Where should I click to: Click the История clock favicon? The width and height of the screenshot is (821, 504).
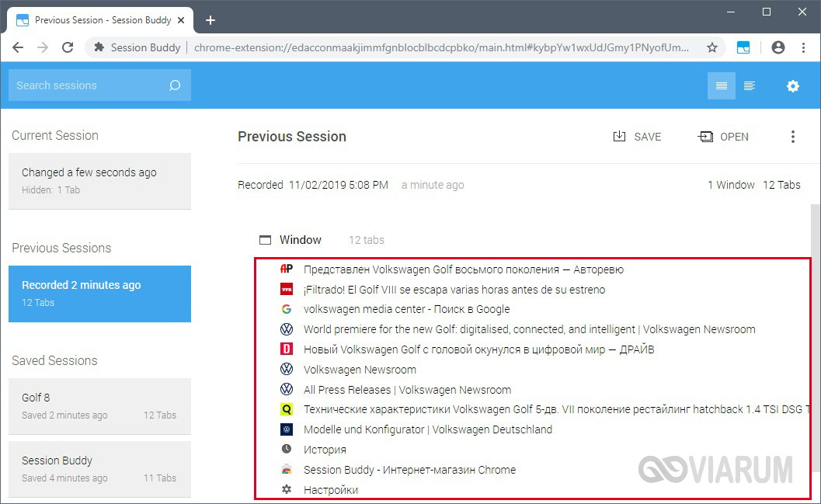pos(287,449)
